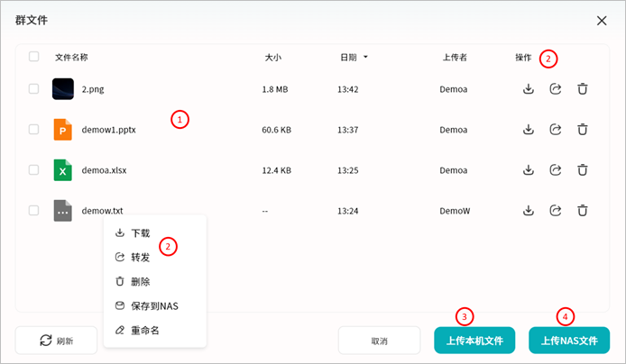Delete the demoa.xlsx file
This screenshot has height=364, width=626.
point(583,170)
